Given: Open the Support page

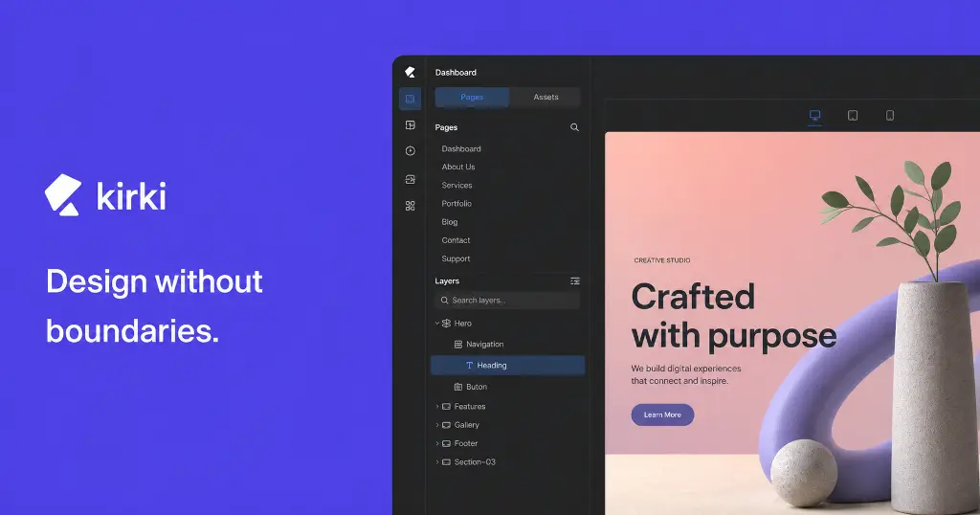Looking at the screenshot, I should coord(456,258).
